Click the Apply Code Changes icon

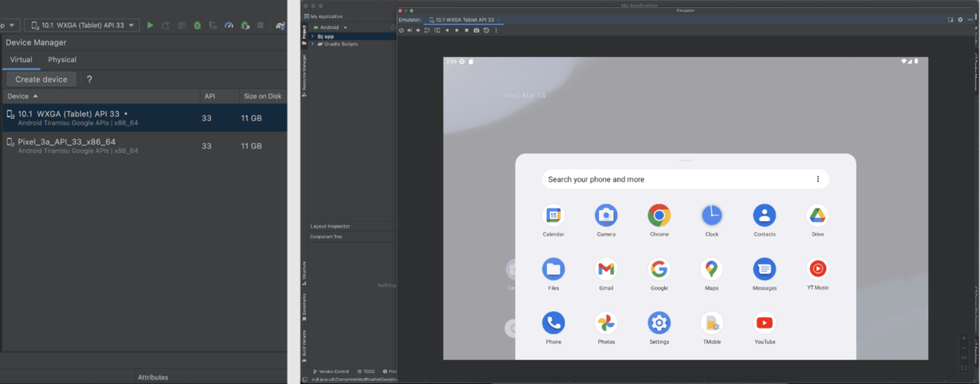click(181, 25)
